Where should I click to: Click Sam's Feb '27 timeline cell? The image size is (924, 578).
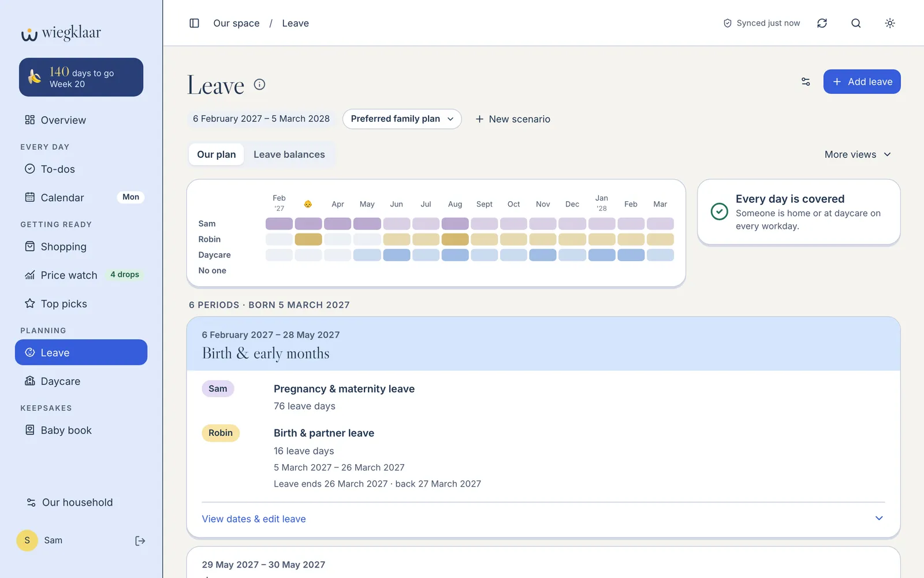click(x=279, y=224)
